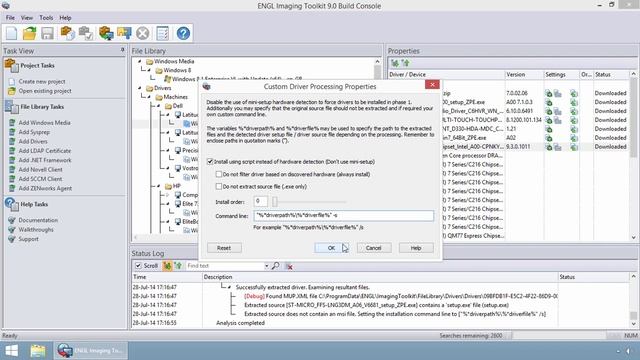
Task: Open the Documentation help link
Action: click(38, 220)
